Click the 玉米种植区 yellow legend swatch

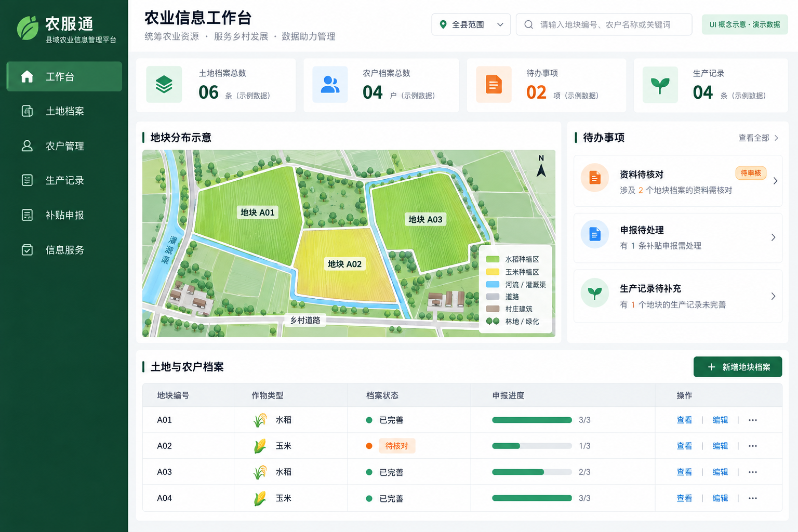493,272
